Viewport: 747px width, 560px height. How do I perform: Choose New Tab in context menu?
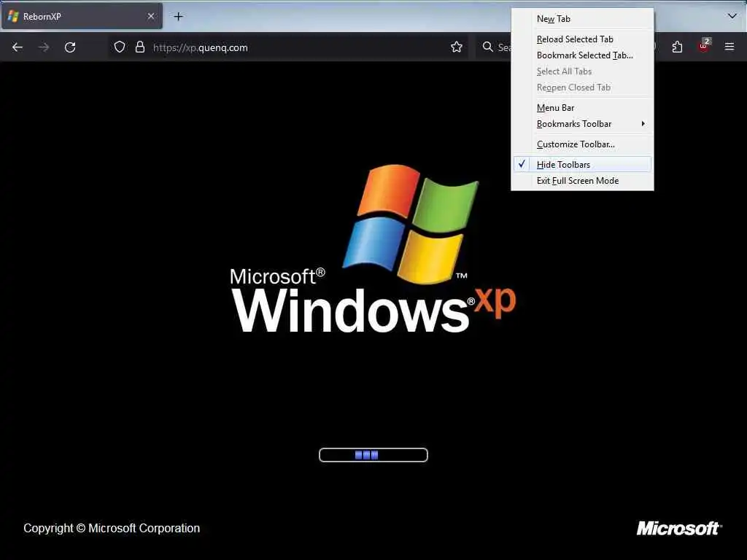pos(582,19)
